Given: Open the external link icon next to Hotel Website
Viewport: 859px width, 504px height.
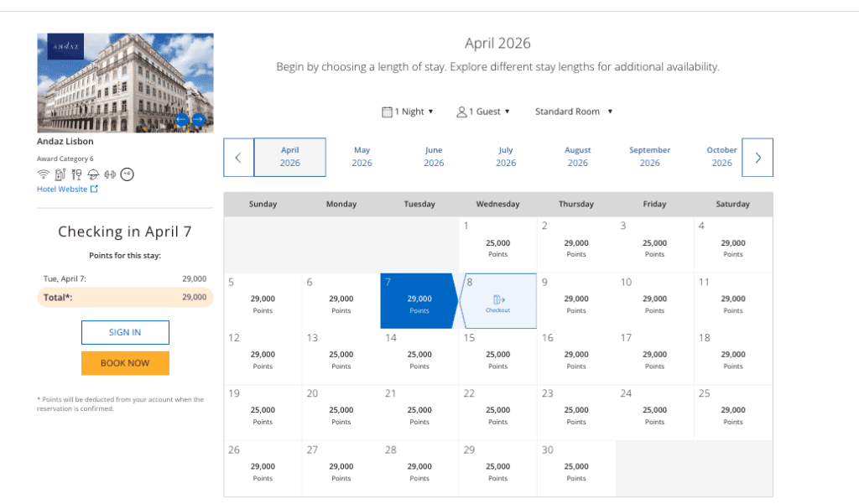Looking at the screenshot, I should pyautogui.click(x=95, y=189).
